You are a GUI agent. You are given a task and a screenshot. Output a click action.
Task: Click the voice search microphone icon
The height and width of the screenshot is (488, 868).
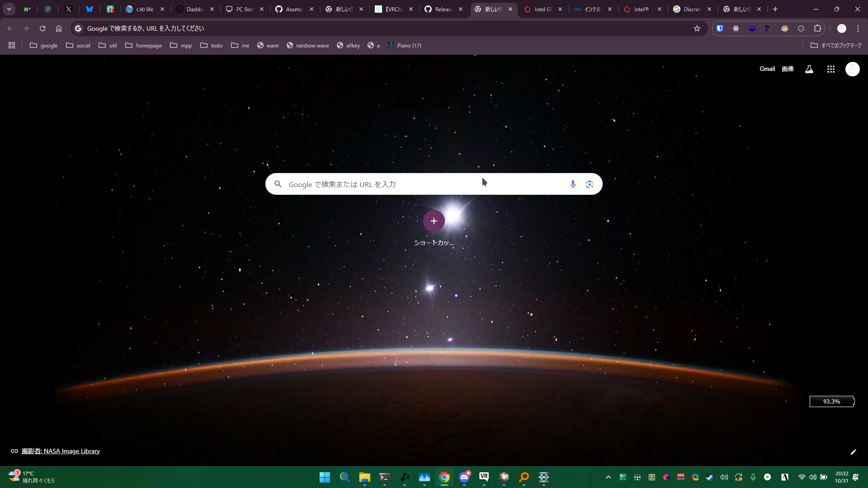(573, 184)
